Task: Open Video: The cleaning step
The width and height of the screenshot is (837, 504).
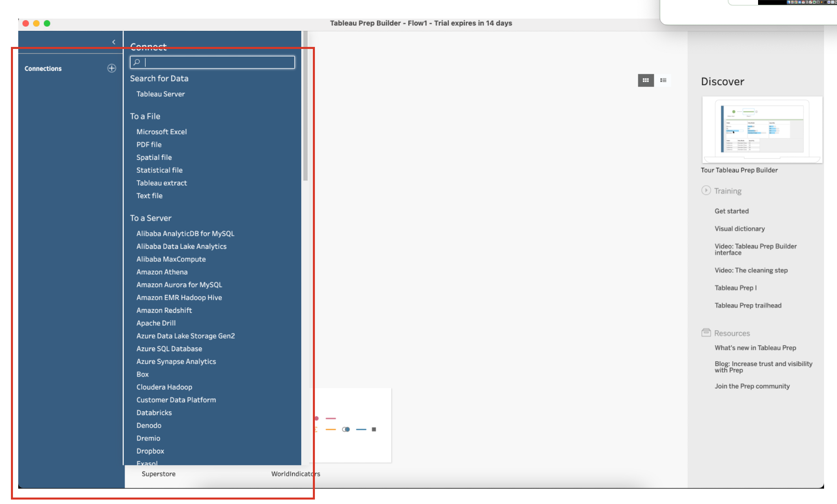Action: (751, 270)
